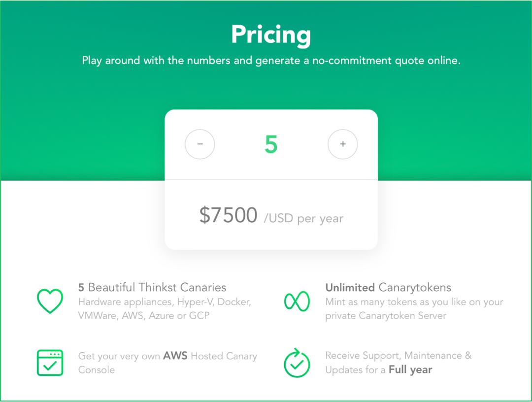Click the green quantity number 5

coord(271,144)
